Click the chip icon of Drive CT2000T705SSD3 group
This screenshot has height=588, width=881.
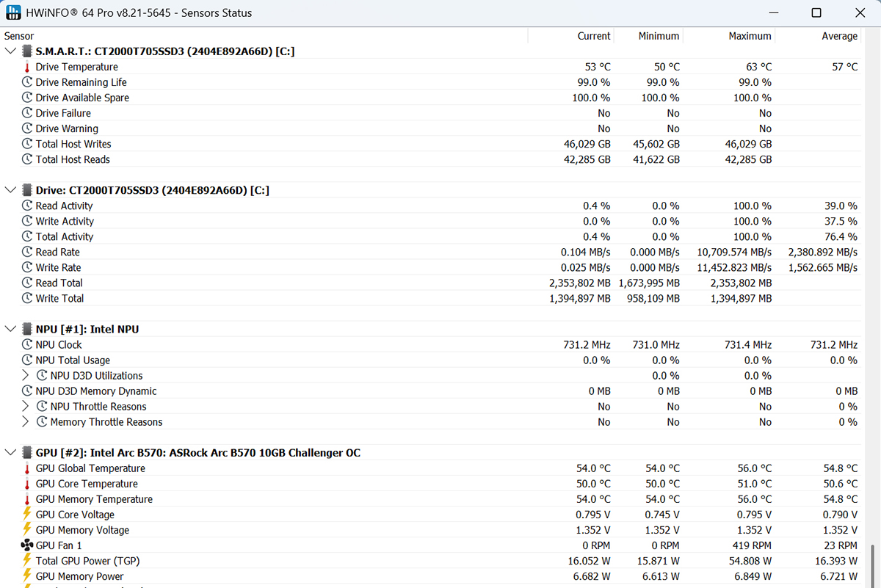[27, 190]
